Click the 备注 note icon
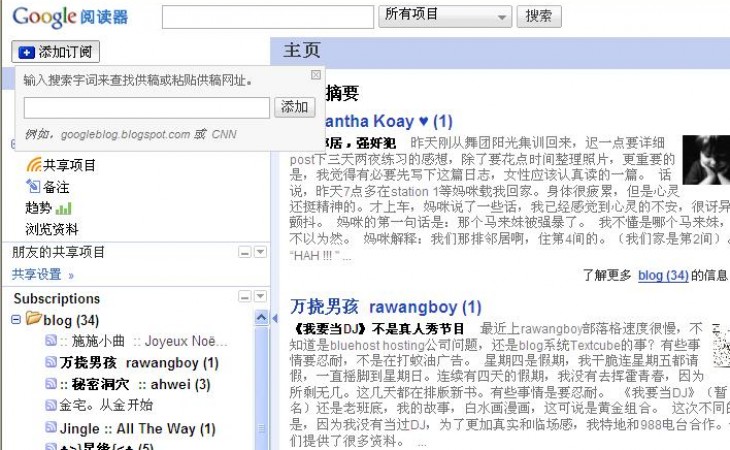This screenshot has width=730, height=450. [33, 186]
